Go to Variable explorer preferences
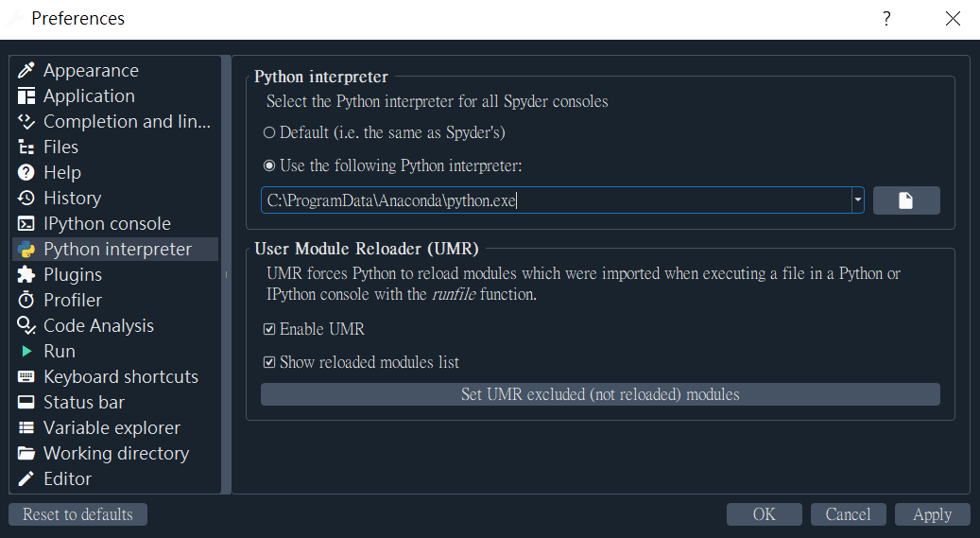Screen dimensions: 980x538 pyautogui.click(x=112, y=428)
